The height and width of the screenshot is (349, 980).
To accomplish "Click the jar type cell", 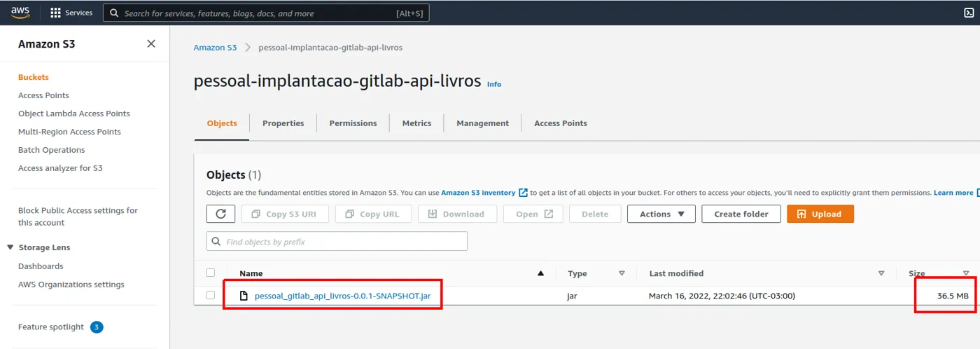I will tap(572, 296).
